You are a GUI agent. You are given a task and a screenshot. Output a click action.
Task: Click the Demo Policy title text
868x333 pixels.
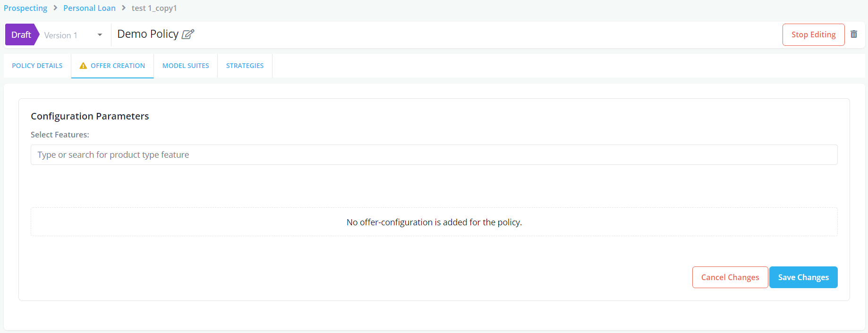pos(148,34)
